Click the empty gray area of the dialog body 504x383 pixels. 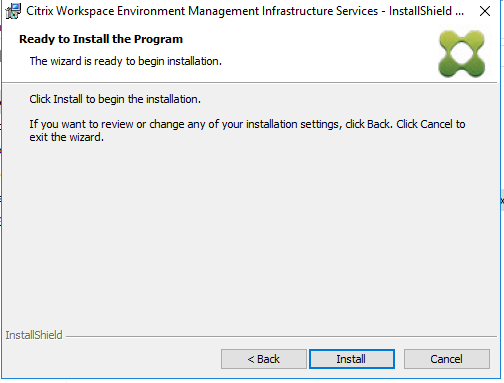(x=249, y=233)
